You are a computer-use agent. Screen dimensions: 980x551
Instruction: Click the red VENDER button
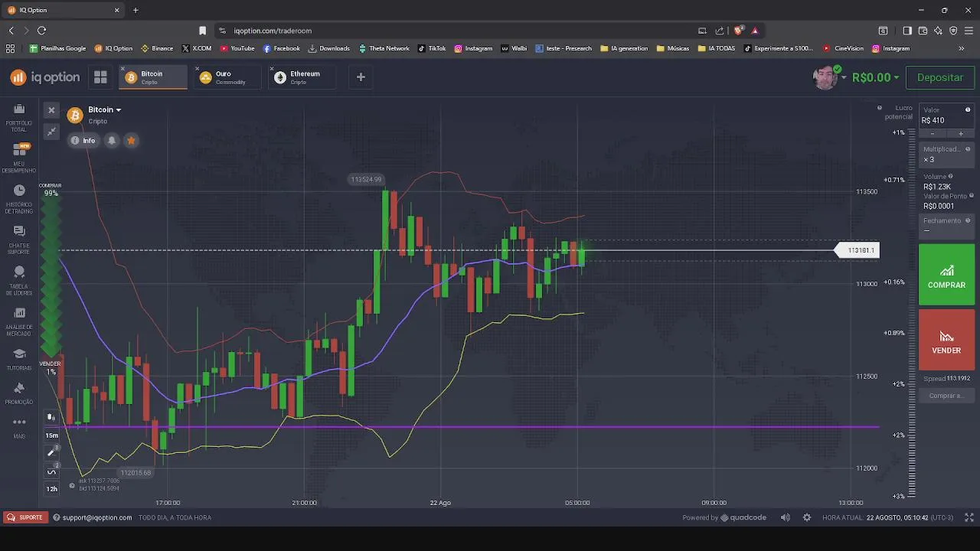pos(946,340)
